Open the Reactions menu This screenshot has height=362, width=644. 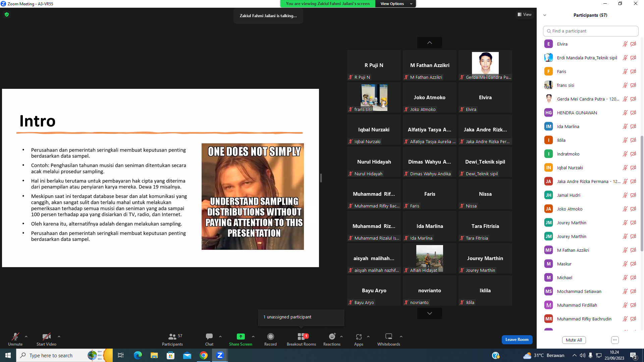[332, 339]
